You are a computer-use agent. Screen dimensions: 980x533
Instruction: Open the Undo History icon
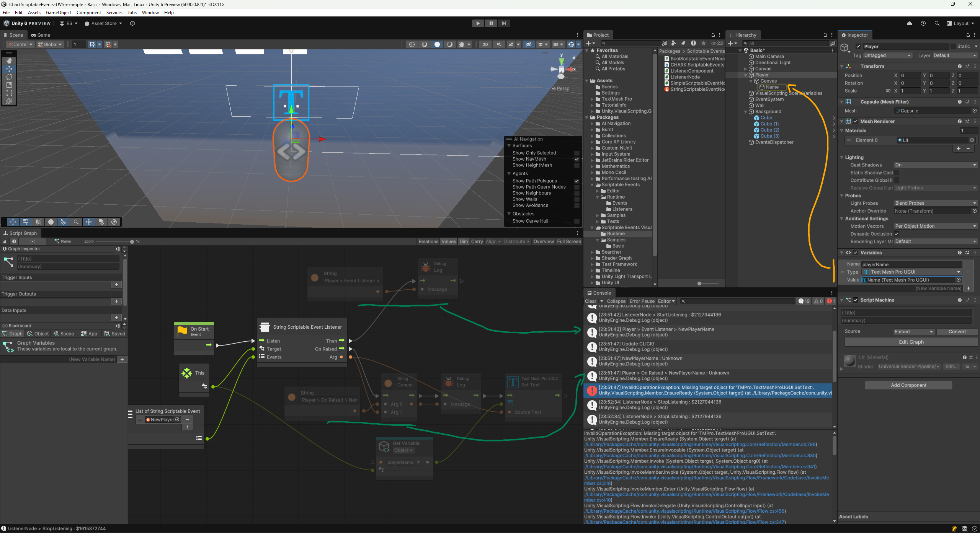923,23
